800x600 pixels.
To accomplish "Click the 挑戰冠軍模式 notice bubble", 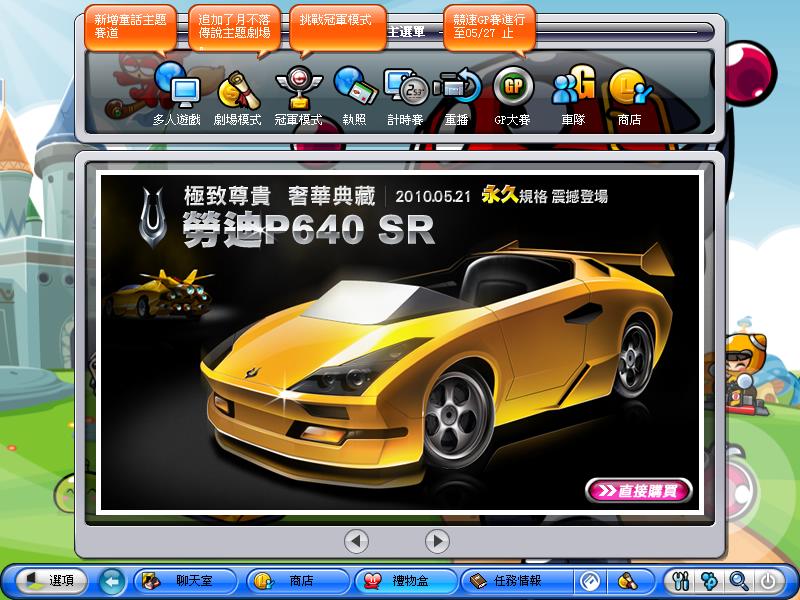I will [x=337, y=29].
